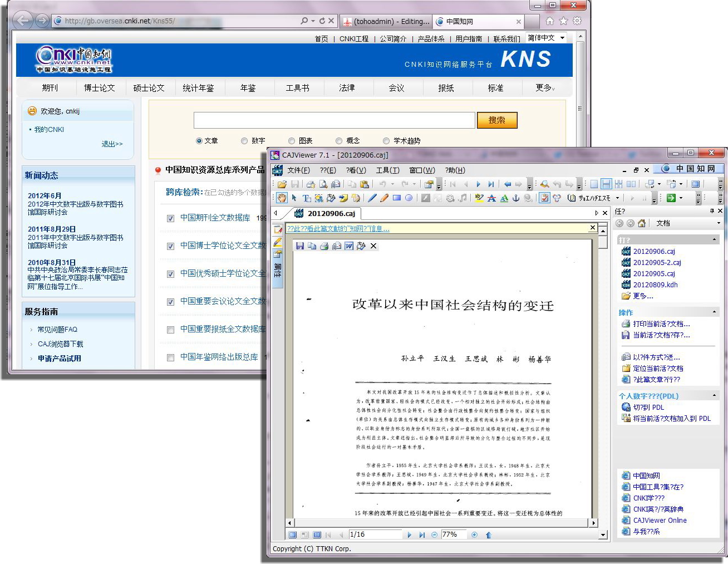Go to last page in bottom bar
This screenshot has height=564, width=728.
pyautogui.click(x=422, y=534)
